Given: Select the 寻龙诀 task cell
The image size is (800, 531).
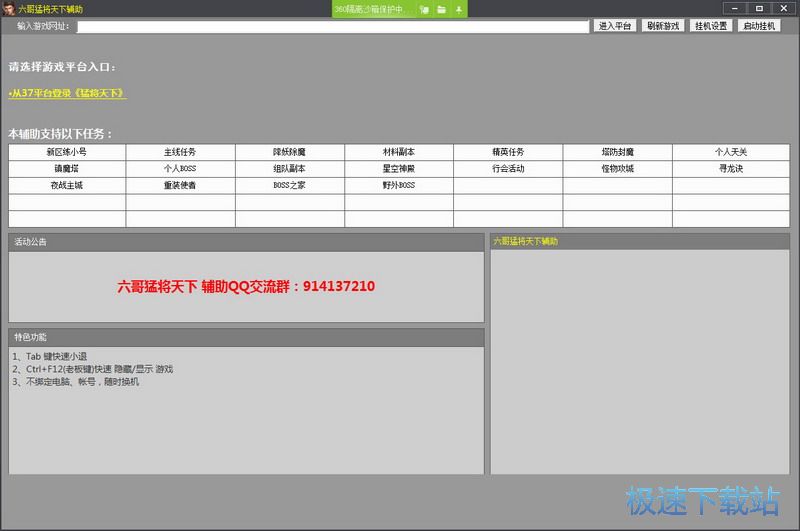Looking at the screenshot, I should (x=730, y=169).
